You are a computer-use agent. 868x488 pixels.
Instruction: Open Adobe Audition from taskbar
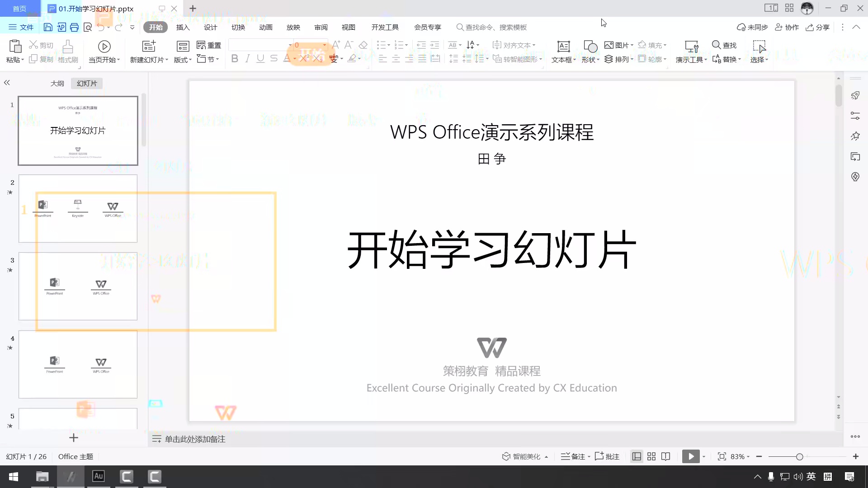[99, 476]
